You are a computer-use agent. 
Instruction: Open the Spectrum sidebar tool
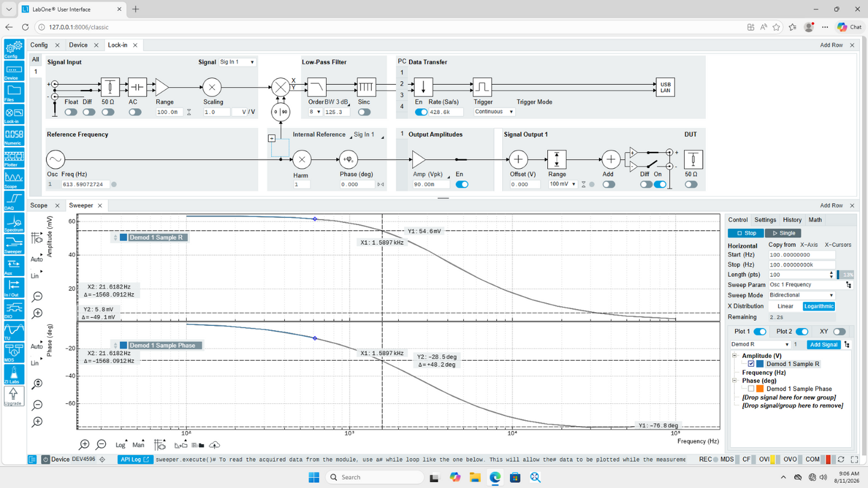coord(13,223)
